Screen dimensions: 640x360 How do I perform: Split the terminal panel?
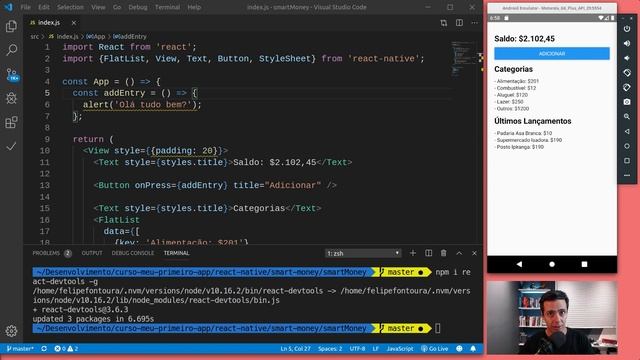point(428,253)
